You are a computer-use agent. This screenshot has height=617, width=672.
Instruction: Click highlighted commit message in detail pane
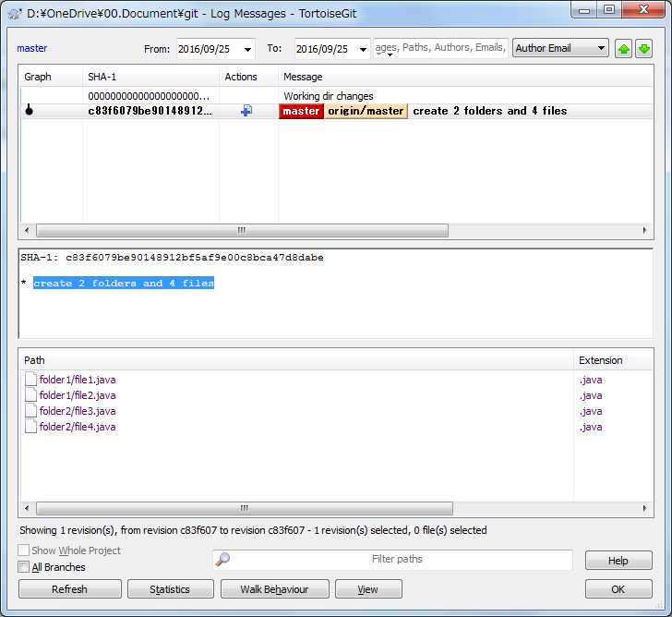(124, 283)
